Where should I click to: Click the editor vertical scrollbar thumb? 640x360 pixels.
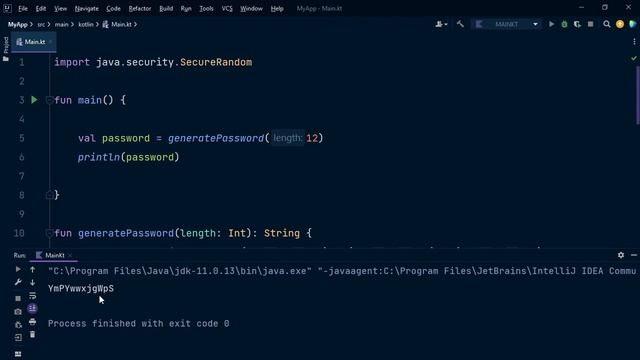[x=638, y=95]
